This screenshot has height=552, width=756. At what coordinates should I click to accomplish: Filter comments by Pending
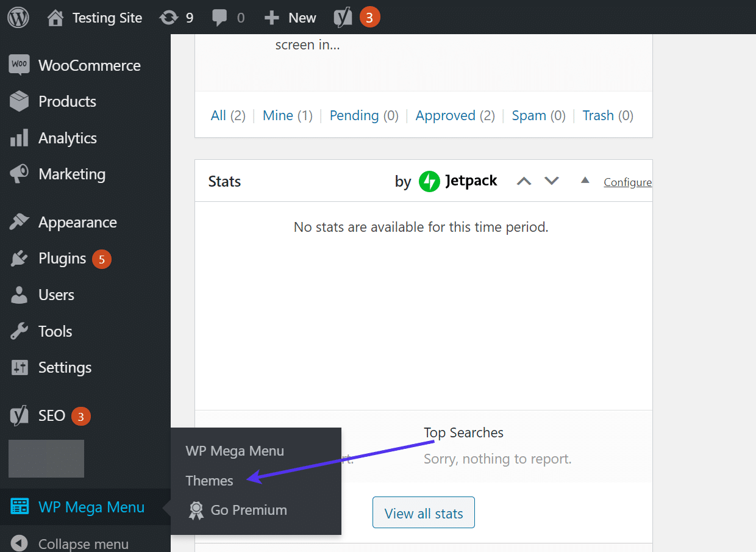[x=354, y=115]
